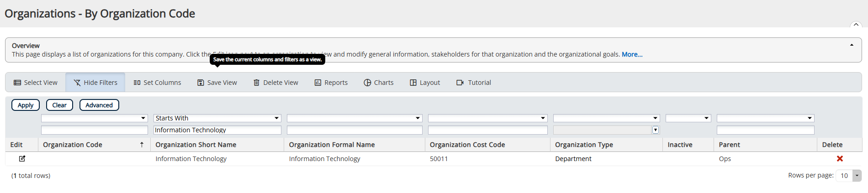This screenshot has width=868, height=193.
Task: Sort by Organization Cost Code header
Action: 467,145
